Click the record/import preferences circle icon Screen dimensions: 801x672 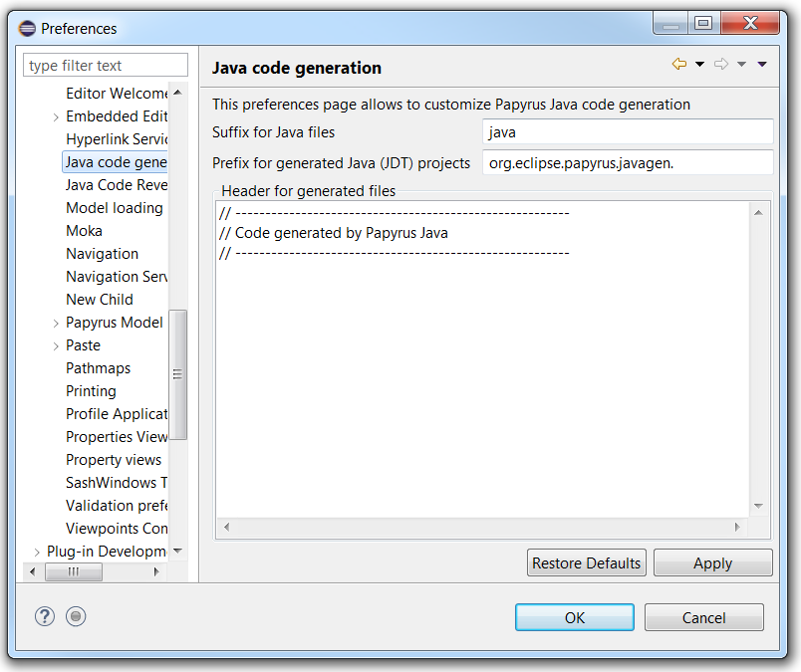(x=76, y=616)
